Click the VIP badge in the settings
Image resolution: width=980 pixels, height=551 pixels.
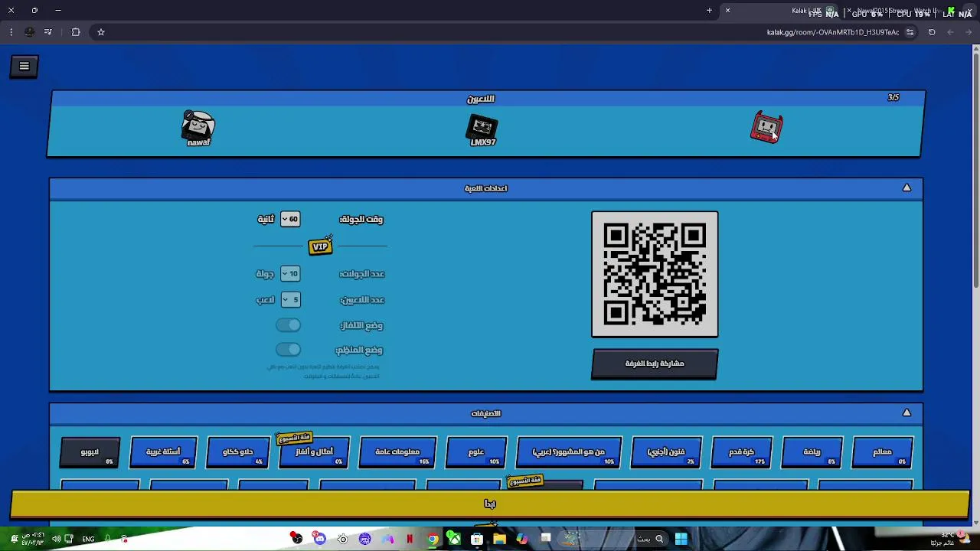[321, 246]
